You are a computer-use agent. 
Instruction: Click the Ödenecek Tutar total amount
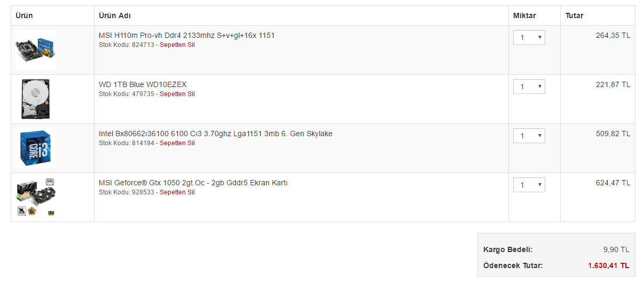click(608, 265)
